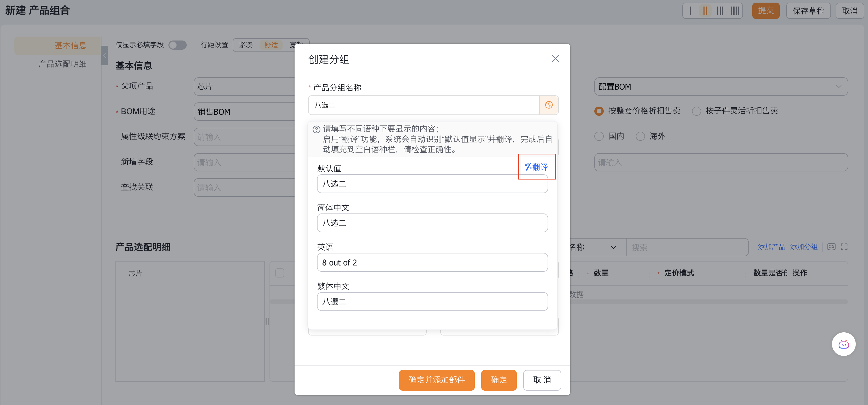Image resolution: width=868 pixels, height=405 pixels.
Task: Click the globe language icon beside group name
Action: click(549, 105)
